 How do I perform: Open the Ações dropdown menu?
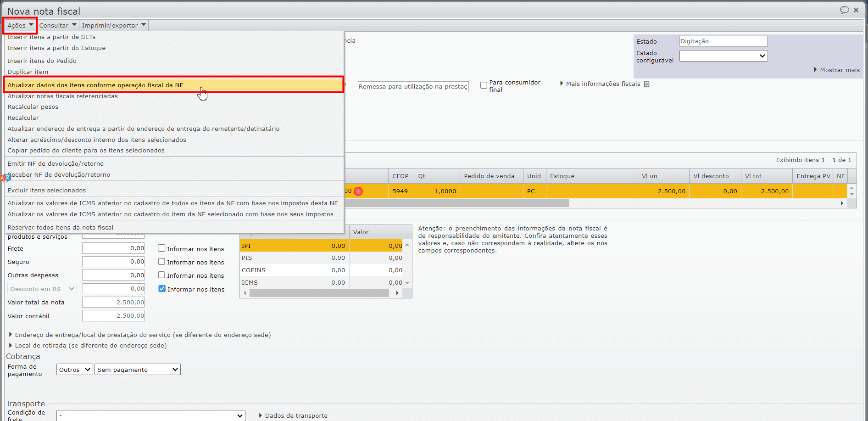[x=20, y=25]
